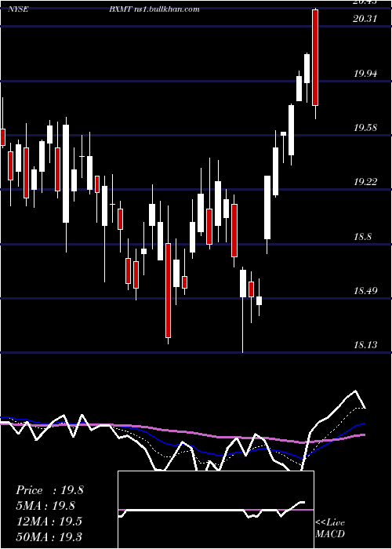The height and width of the screenshot is (549, 392).
Task: Click the 19.94 price axis label
Action: [365, 74]
